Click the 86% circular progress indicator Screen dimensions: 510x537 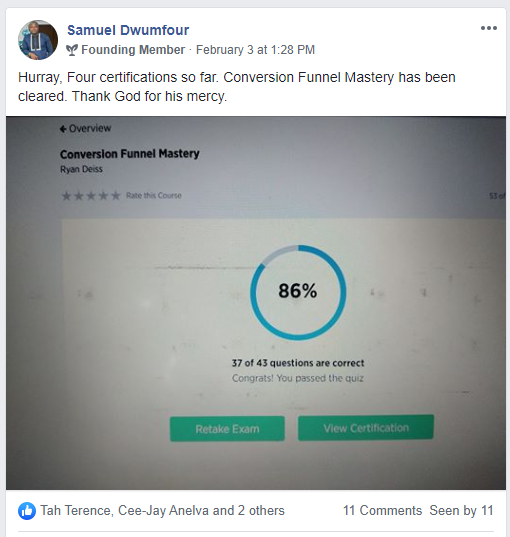[x=298, y=292]
